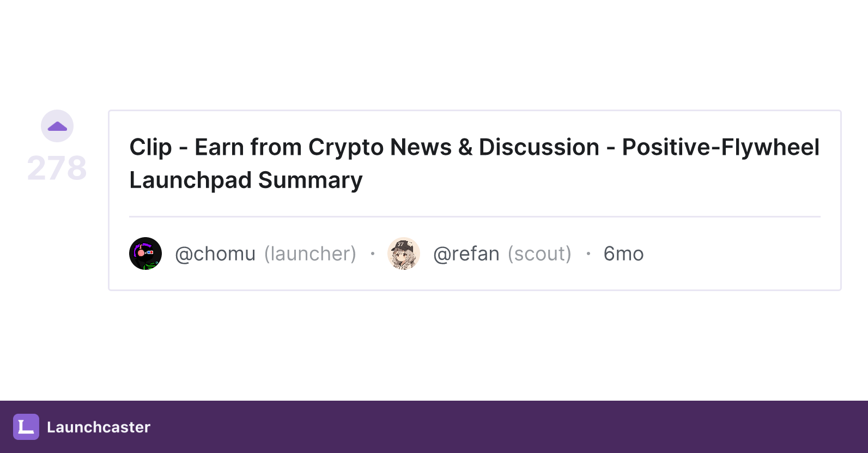
Task: Visit the @refan profile link
Action: 466,254
